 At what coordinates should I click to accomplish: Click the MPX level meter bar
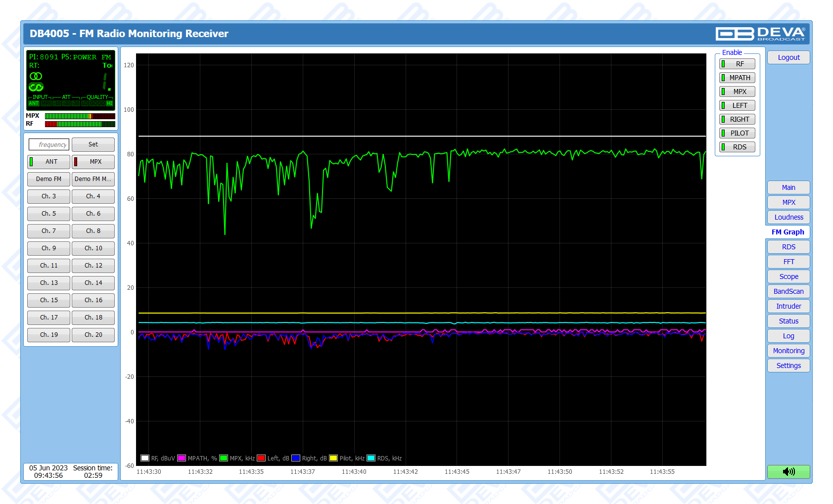[80, 116]
